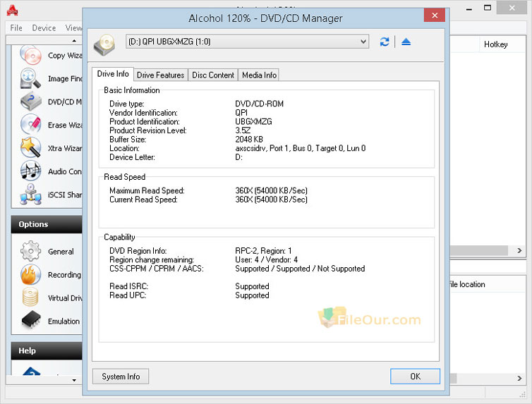
Task: Click the Xtra Wizard label
Action: 65,149
